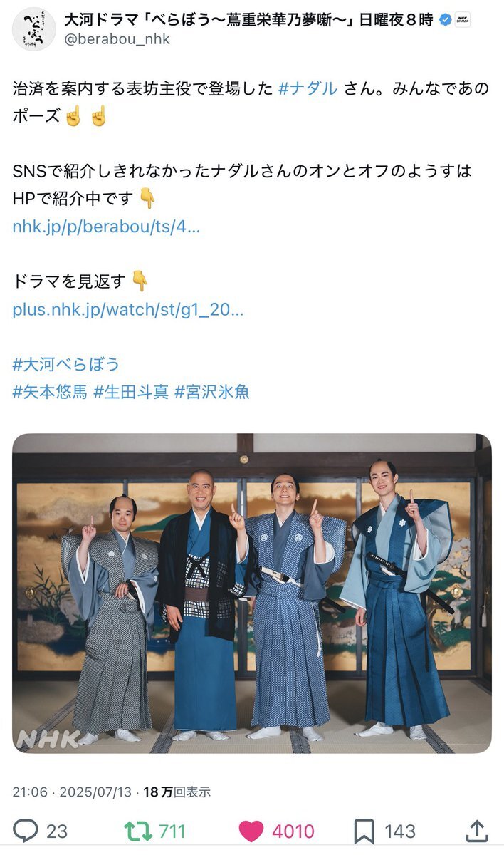This screenshot has height=855, width=504.
Task: Toggle the bookmark icon
Action: [x=364, y=831]
